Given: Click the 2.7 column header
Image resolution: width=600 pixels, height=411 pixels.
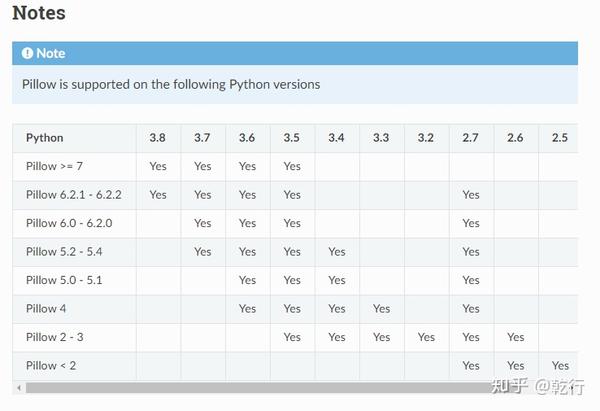Looking at the screenshot, I should click(470, 138).
